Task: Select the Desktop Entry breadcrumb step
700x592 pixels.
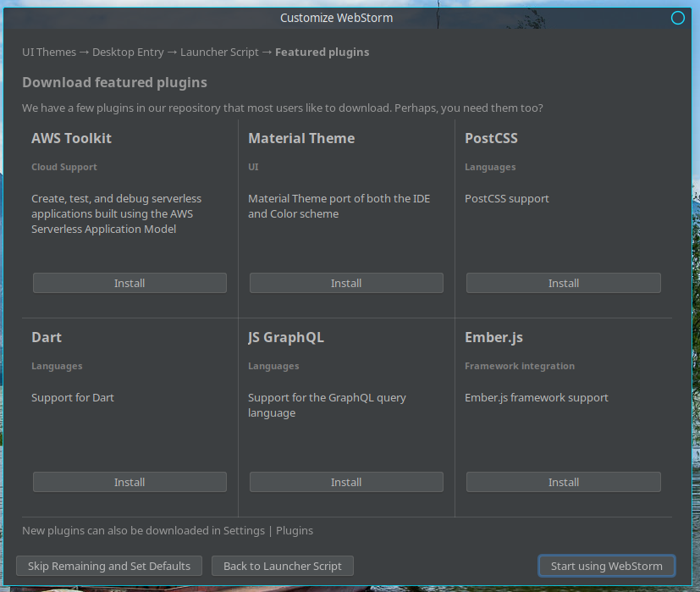Action: pos(128,53)
